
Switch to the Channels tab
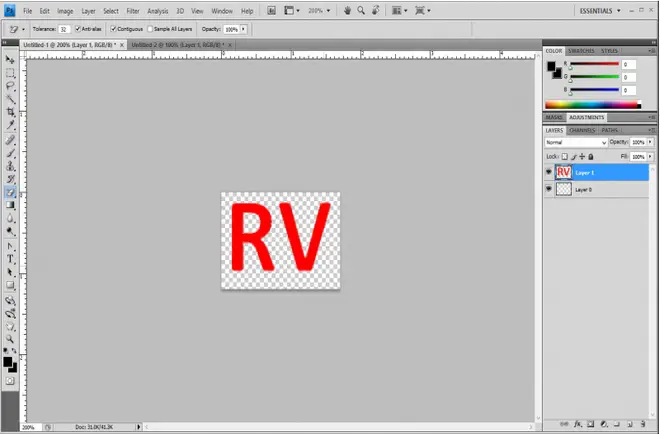click(x=581, y=130)
